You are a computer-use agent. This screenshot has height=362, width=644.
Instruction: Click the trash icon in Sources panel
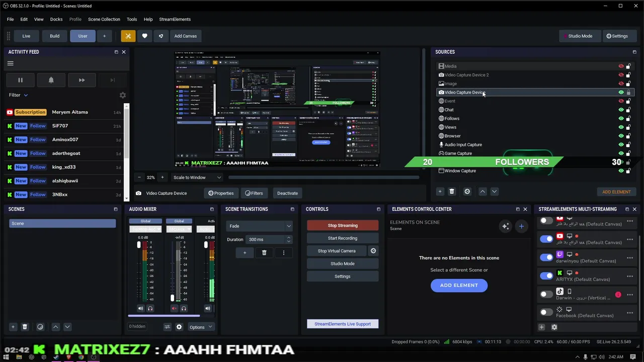(452, 192)
